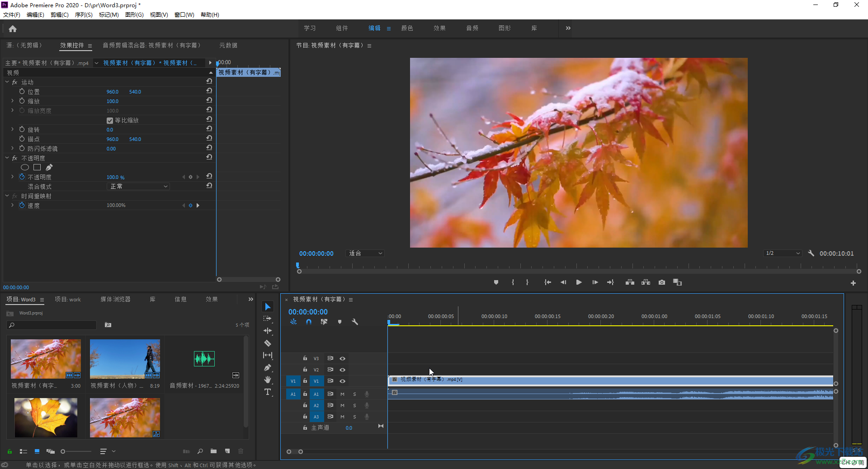Export frame with camera icon

click(x=662, y=282)
